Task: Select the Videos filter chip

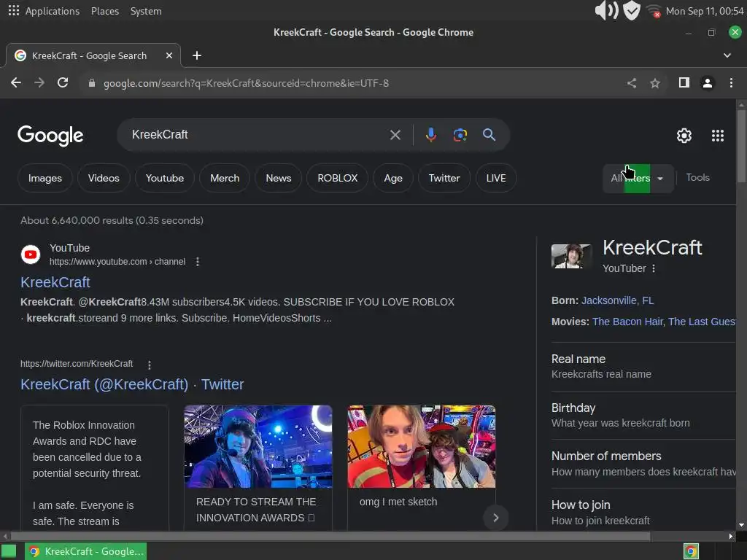Action: click(104, 178)
